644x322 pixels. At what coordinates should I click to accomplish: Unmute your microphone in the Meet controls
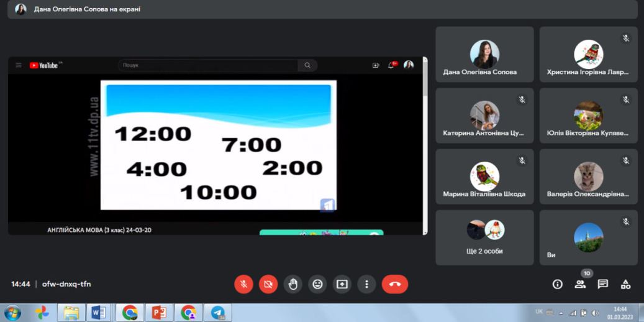click(243, 284)
